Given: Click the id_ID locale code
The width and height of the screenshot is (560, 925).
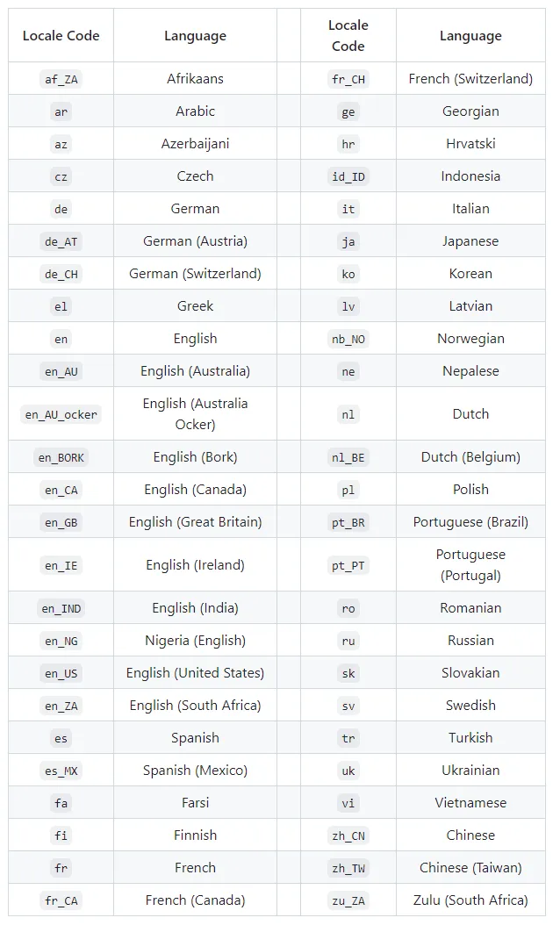Looking at the screenshot, I should [x=348, y=176].
